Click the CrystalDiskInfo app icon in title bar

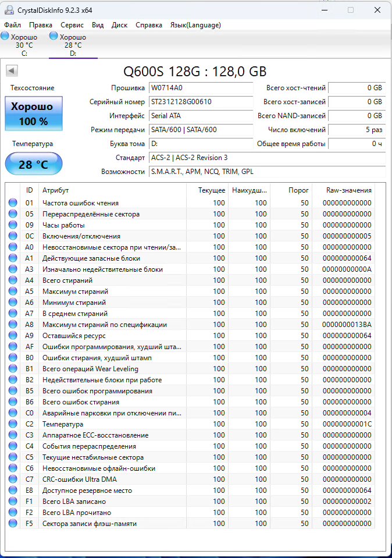(x=9, y=10)
